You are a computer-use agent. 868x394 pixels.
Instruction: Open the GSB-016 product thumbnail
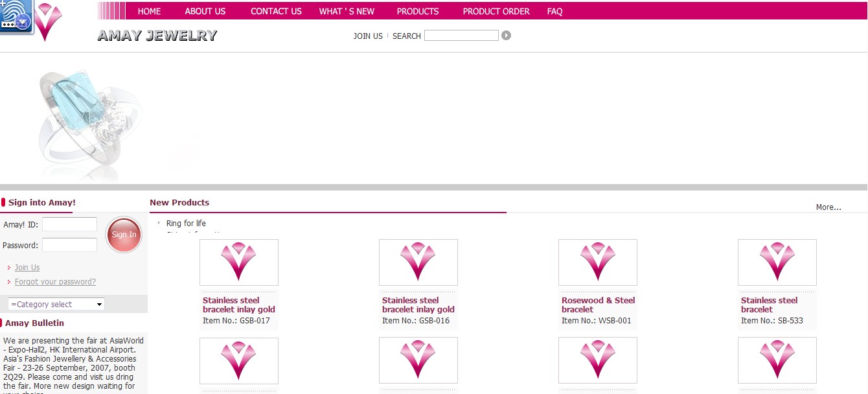(x=418, y=262)
